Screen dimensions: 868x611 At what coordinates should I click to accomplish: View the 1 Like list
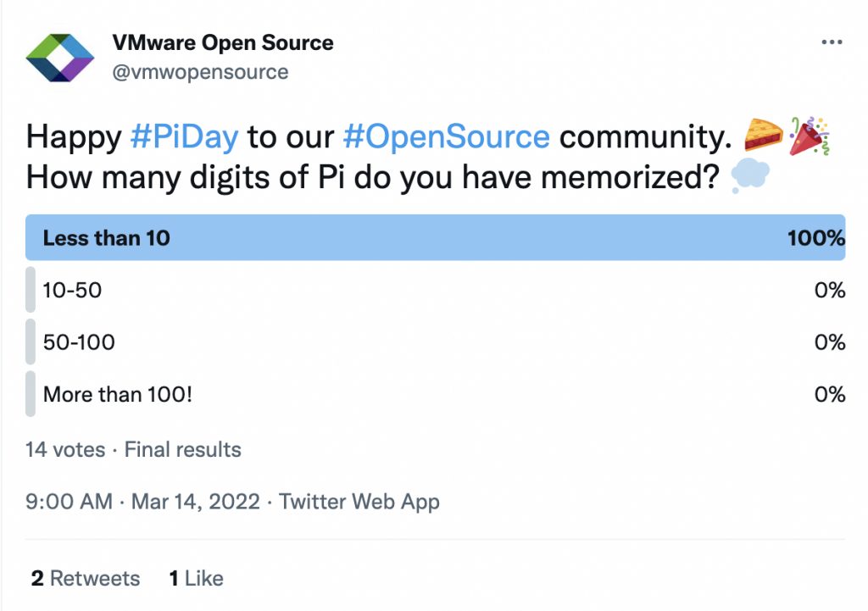(196, 579)
